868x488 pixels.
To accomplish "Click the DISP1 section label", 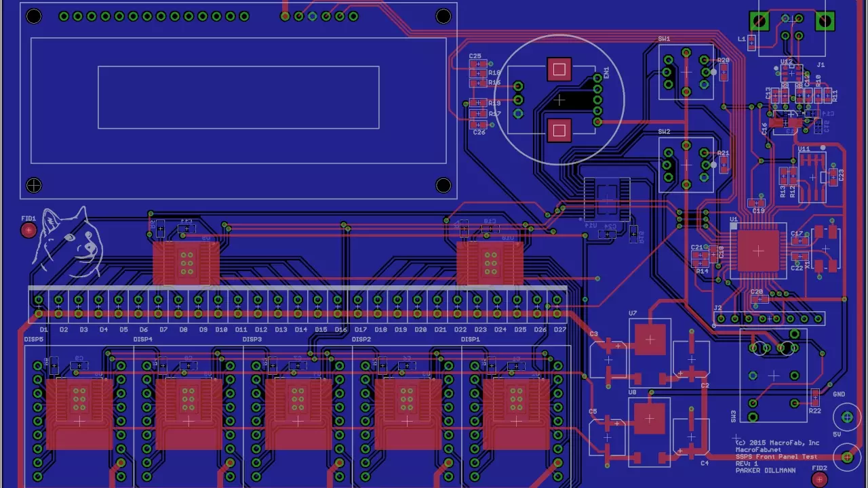I will [x=470, y=339].
